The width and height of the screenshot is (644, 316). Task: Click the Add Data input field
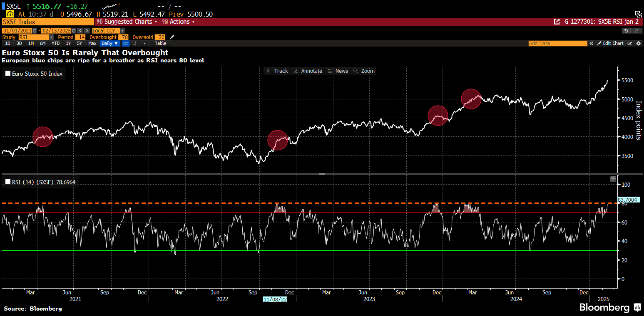click(558, 43)
